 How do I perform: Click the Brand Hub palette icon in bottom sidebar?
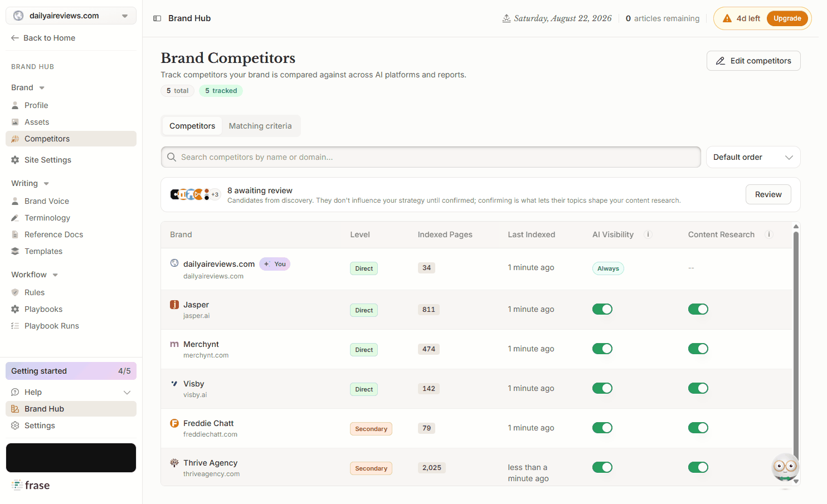[x=15, y=409]
